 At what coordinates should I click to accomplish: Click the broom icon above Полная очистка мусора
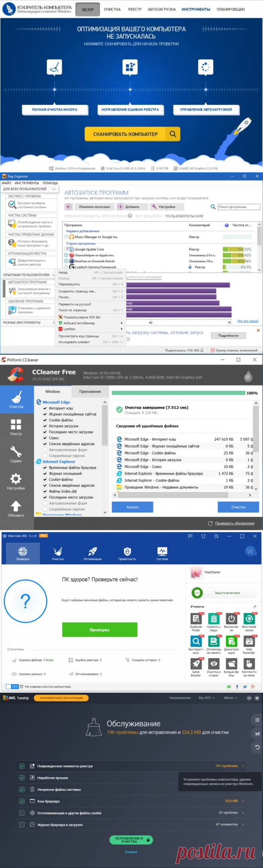coord(54,67)
